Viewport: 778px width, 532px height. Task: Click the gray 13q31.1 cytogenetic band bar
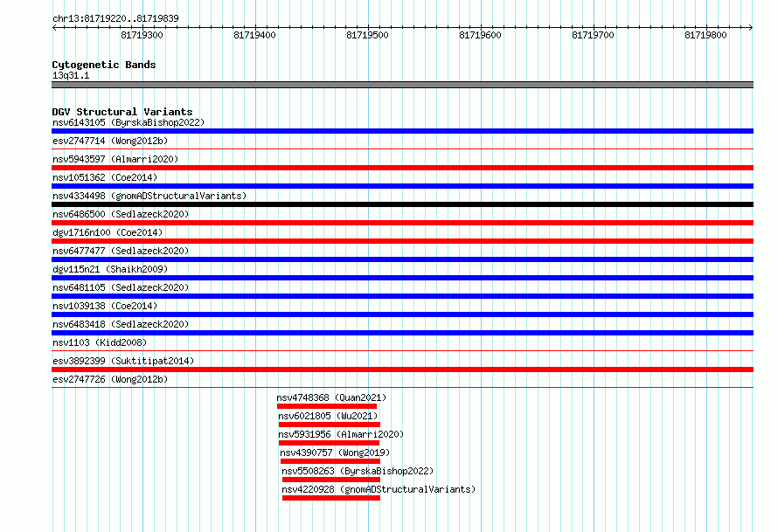(402, 85)
